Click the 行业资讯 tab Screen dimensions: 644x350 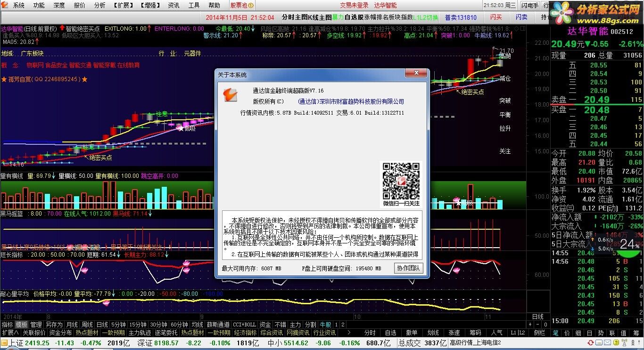(x=325, y=333)
